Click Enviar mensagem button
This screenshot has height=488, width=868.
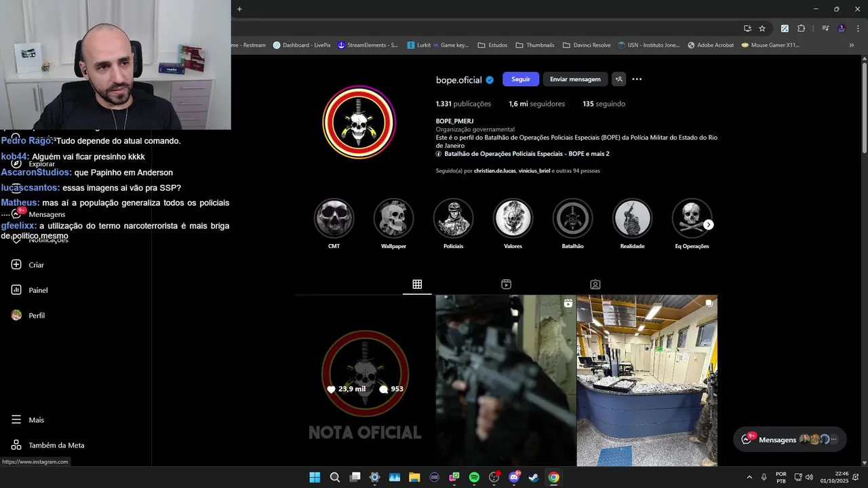tap(575, 79)
